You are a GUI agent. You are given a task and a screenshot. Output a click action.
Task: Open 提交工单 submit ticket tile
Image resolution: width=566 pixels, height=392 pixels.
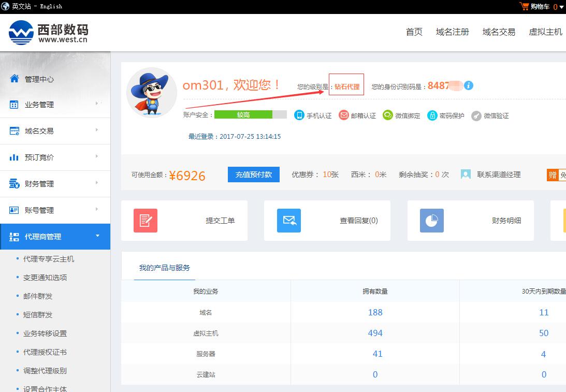pyautogui.click(x=184, y=221)
